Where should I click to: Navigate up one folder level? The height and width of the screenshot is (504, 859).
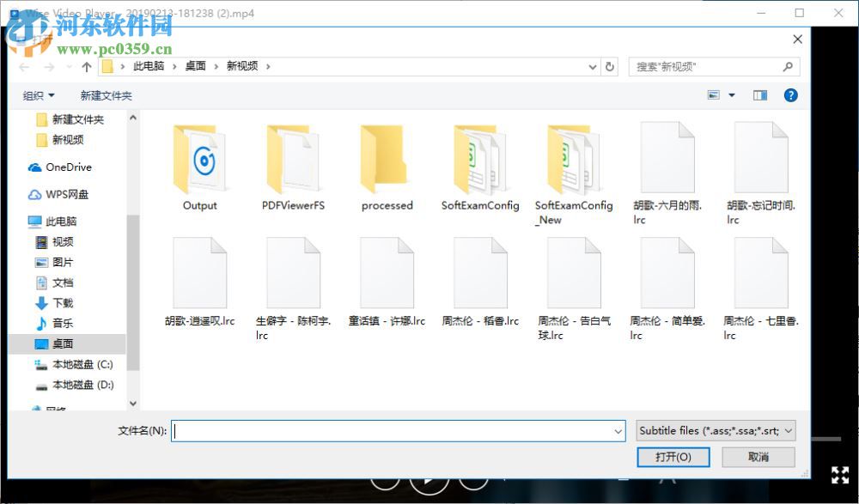coord(86,66)
